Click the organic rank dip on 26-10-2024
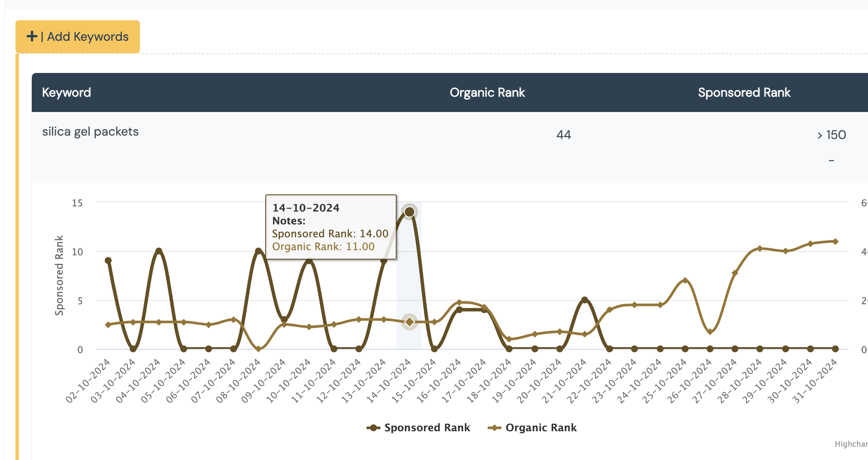Viewport: 868px width, 460px height. coord(710,332)
